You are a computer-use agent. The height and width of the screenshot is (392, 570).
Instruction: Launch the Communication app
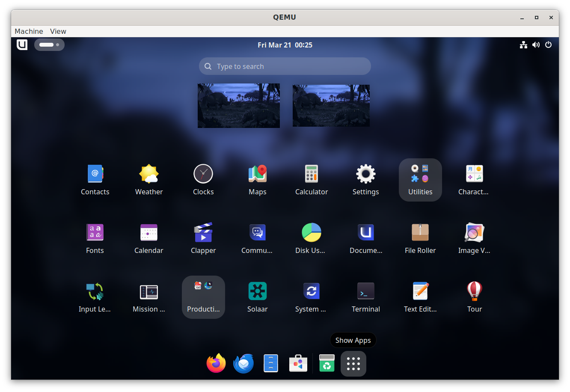pyautogui.click(x=258, y=238)
